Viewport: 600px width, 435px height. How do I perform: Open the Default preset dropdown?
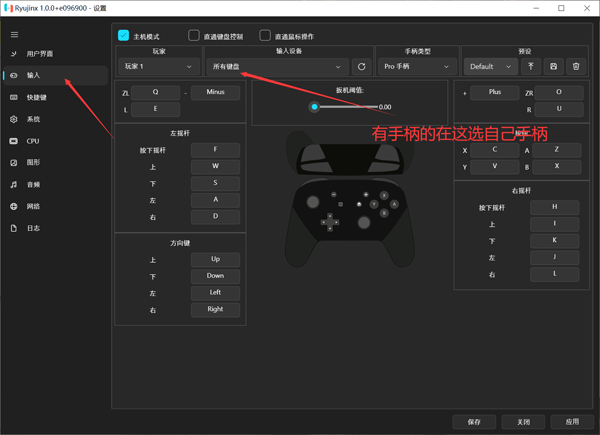coord(491,67)
